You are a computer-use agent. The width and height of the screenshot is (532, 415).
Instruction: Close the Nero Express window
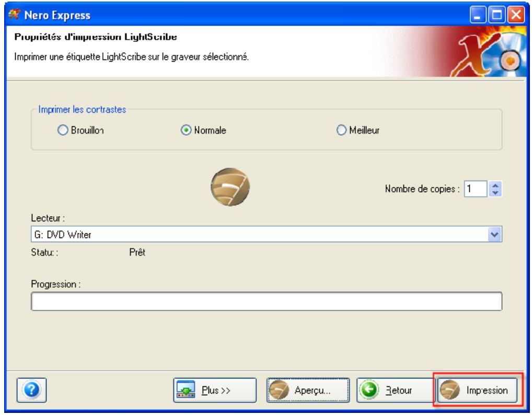[x=516, y=15]
